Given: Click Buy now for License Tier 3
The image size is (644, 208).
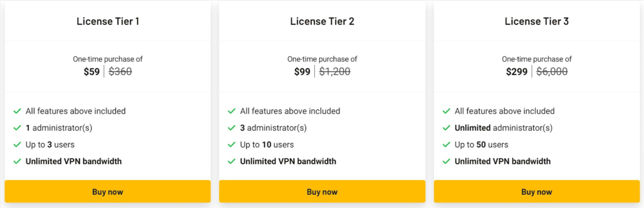Looking at the screenshot, I should [x=537, y=191].
